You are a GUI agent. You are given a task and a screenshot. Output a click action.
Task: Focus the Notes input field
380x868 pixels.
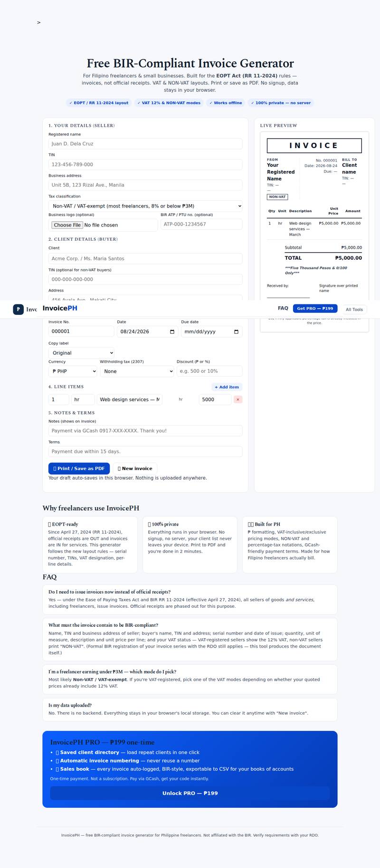pos(145,431)
